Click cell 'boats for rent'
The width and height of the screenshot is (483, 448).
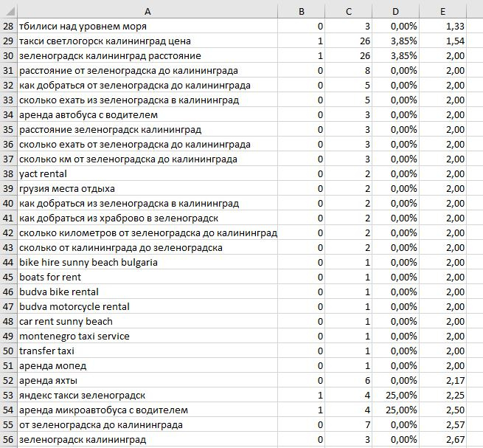point(147,277)
